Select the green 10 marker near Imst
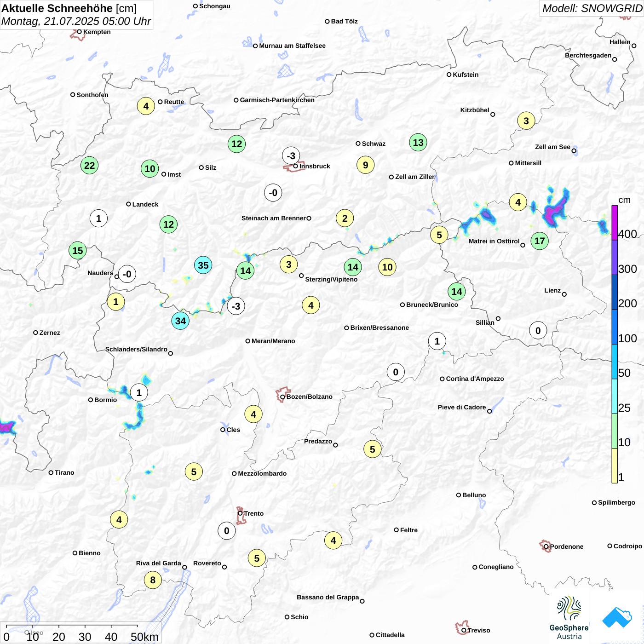Viewport: 644px width, 644px height. coord(150,168)
